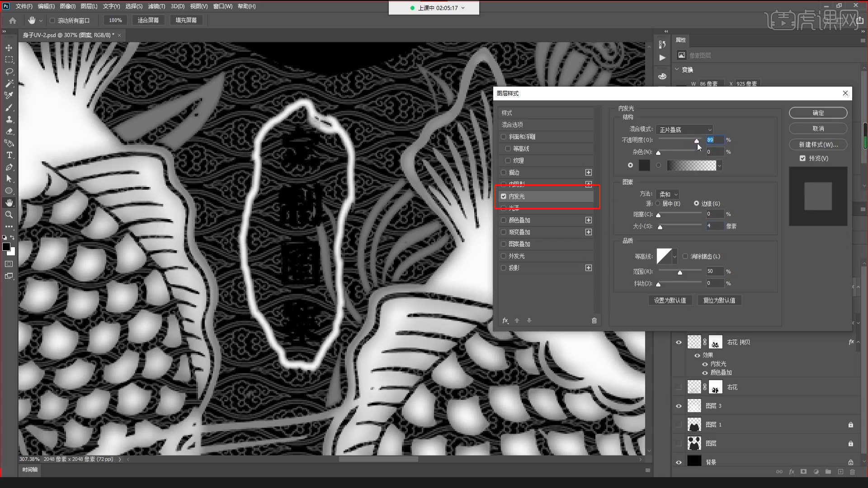Click the 复位为默认值 button

[x=719, y=300]
